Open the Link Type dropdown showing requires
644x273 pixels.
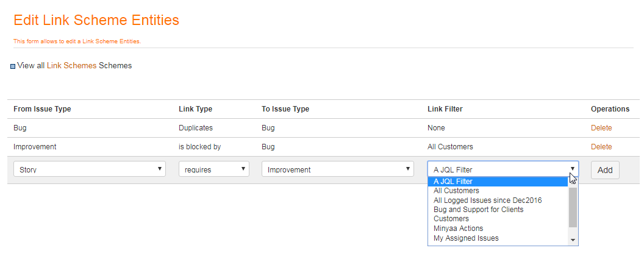point(214,169)
